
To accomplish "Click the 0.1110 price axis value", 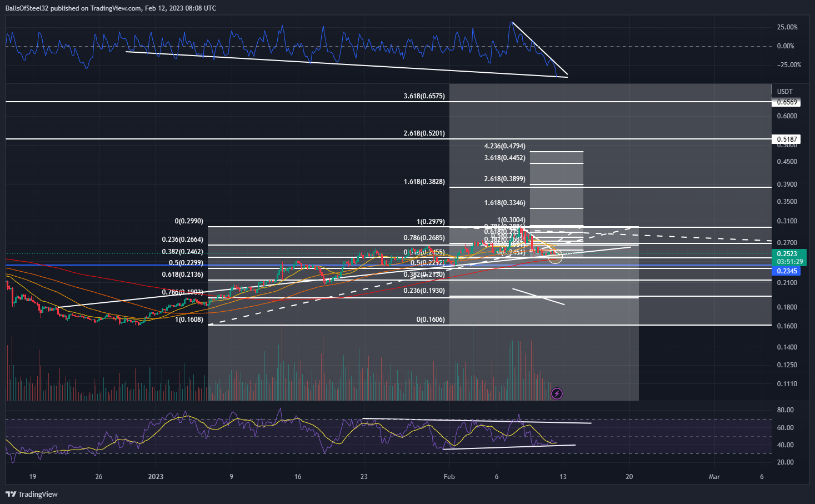I will click(787, 384).
